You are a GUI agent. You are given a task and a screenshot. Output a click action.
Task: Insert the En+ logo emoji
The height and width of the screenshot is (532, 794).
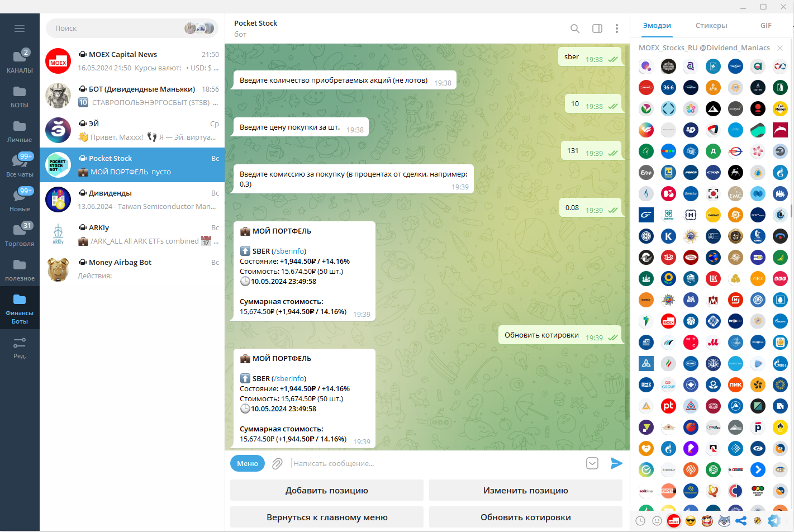pyautogui.click(x=646, y=172)
